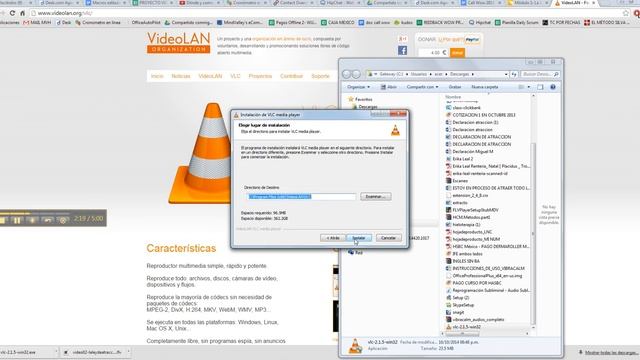640x360 pixels.
Task: Open the Noticias menu on the VideoLAN site
Action: 181,76
